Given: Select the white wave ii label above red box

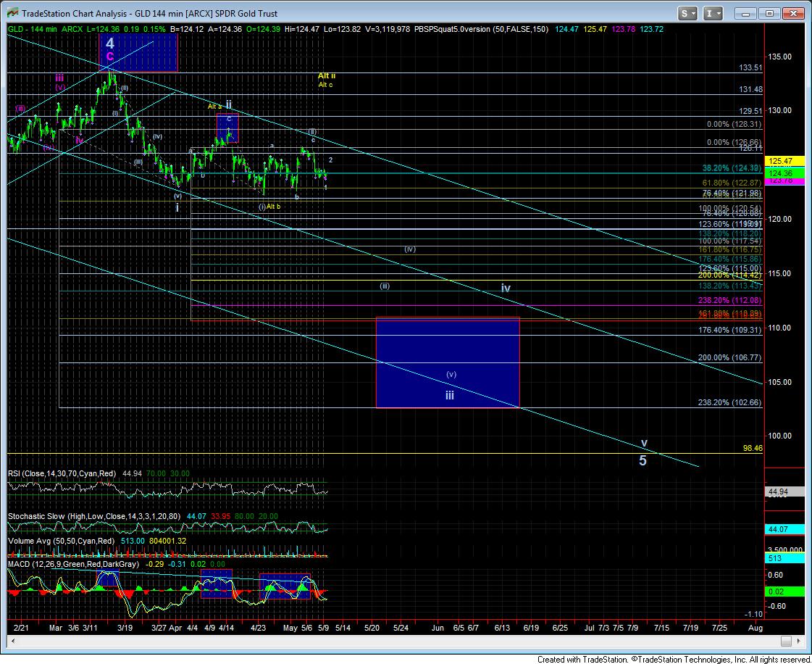Looking at the screenshot, I should click(x=228, y=104).
